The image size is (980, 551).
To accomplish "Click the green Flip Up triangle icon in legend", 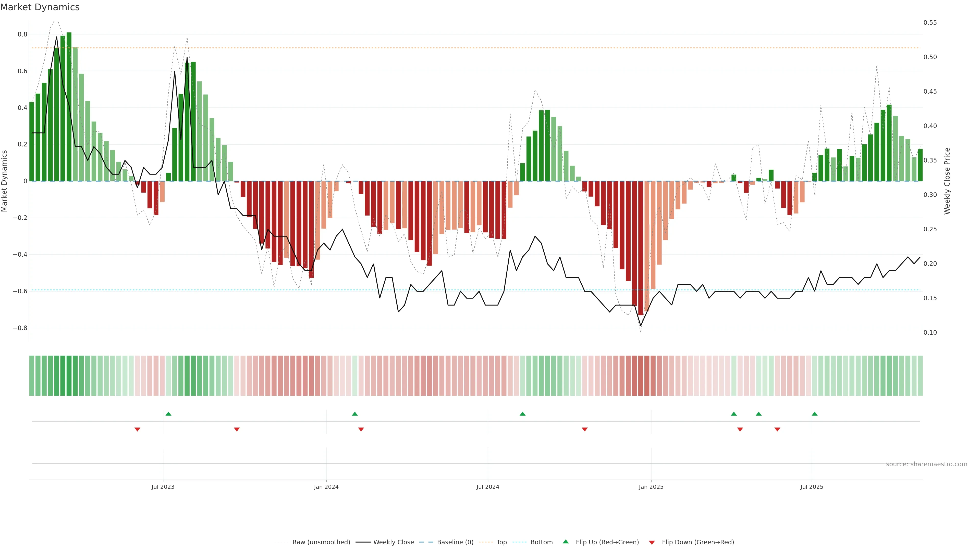I will tap(566, 542).
